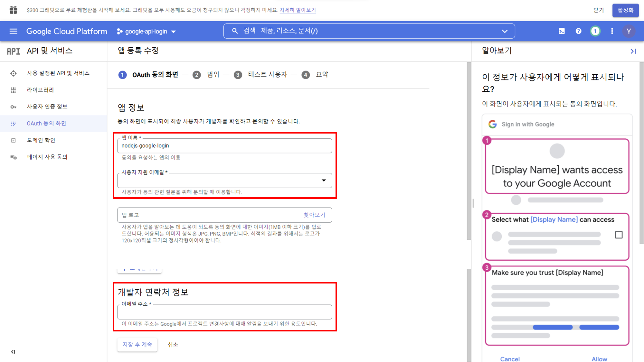Image resolution: width=644 pixels, height=362 pixels.
Task: Select step 2 범위
Action: click(206, 75)
